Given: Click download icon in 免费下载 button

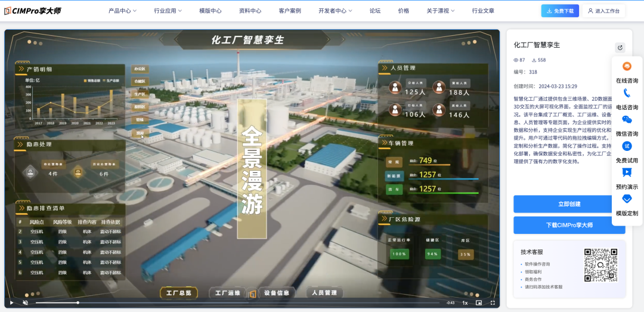Looking at the screenshot, I should pos(549,11).
